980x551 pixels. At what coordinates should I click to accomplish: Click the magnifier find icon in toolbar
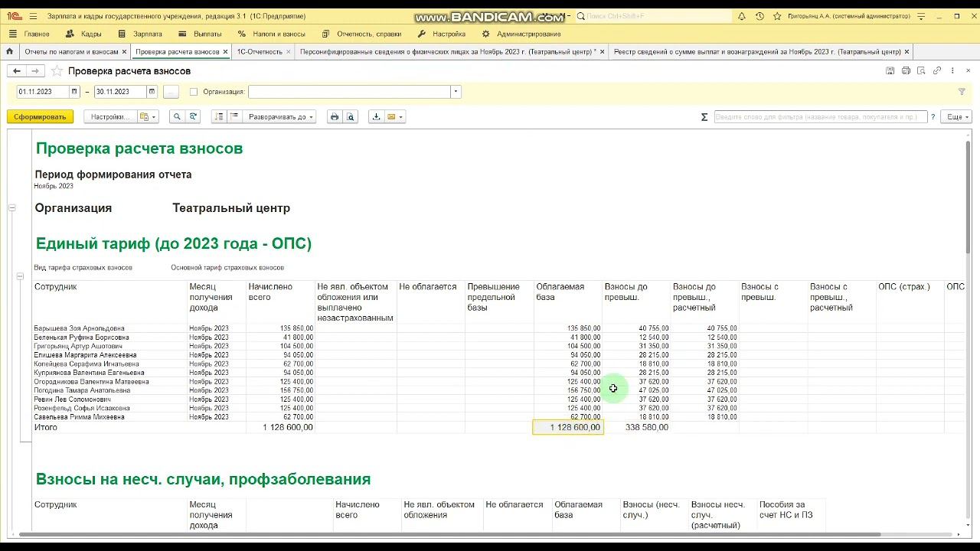pyautogui.click(x=177, y=117)
